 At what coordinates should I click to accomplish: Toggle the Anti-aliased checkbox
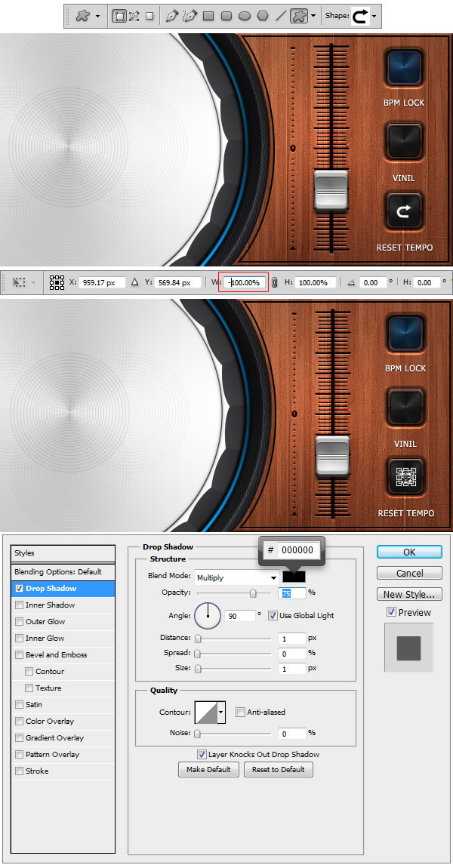[x=240, y=713]
